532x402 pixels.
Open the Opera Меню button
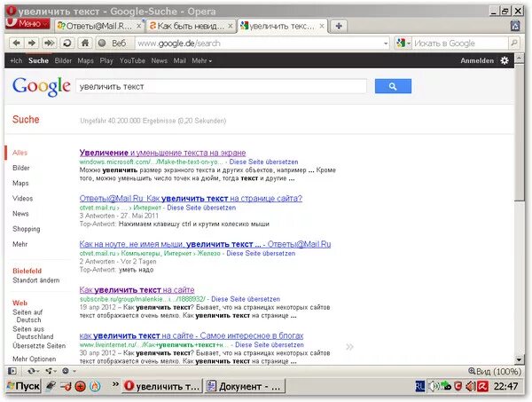click(x=27, y=23)
